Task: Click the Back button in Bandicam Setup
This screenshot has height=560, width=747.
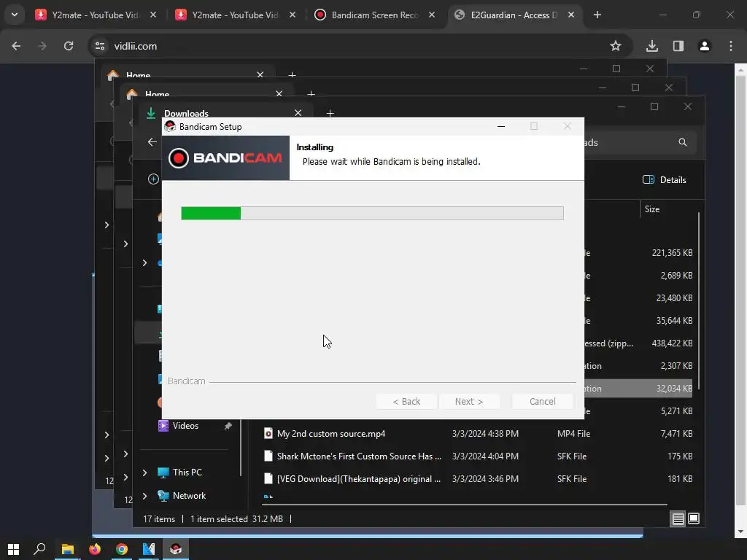Action: pos(406,402)
